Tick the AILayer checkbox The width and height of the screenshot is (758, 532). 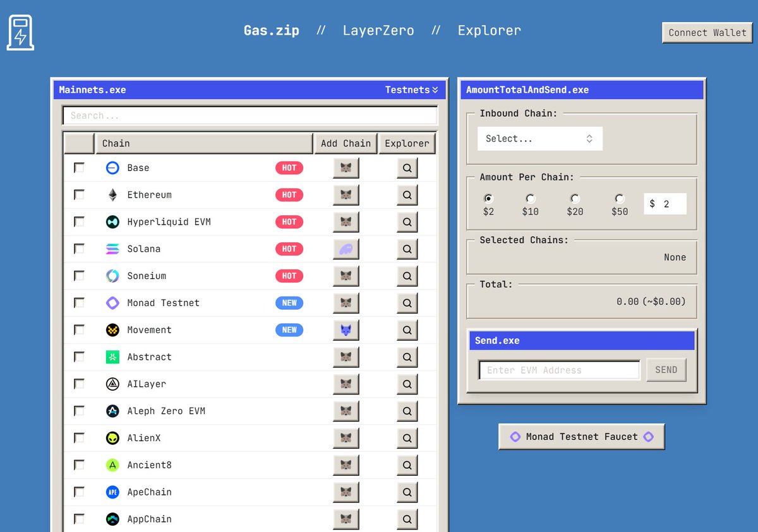(x=79, y=384)
